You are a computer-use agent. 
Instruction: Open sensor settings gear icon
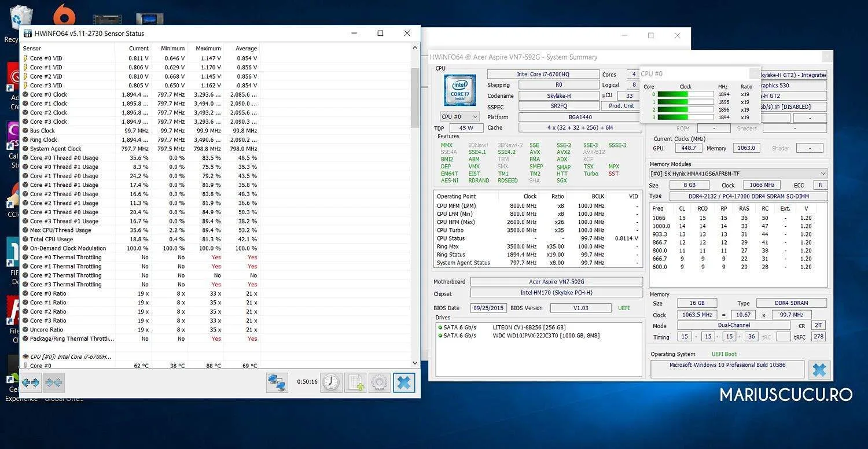(380, 382)
